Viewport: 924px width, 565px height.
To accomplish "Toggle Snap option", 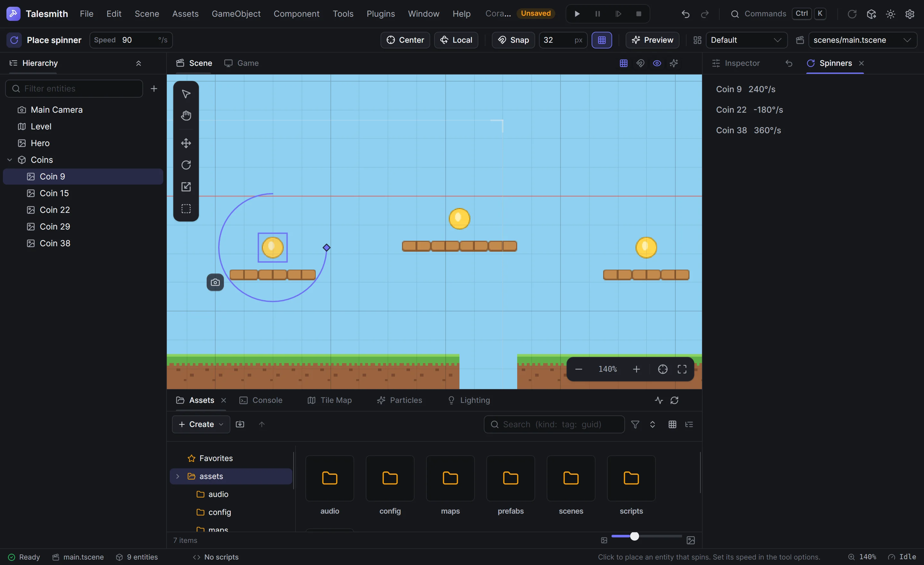I will (x=513, y=40).
